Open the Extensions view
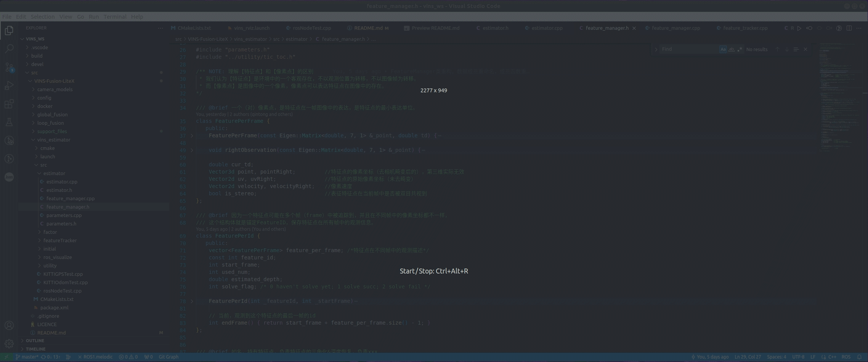The width and height of the screenshot is (868, 362). pyautogui.click(x=9, y=104)
